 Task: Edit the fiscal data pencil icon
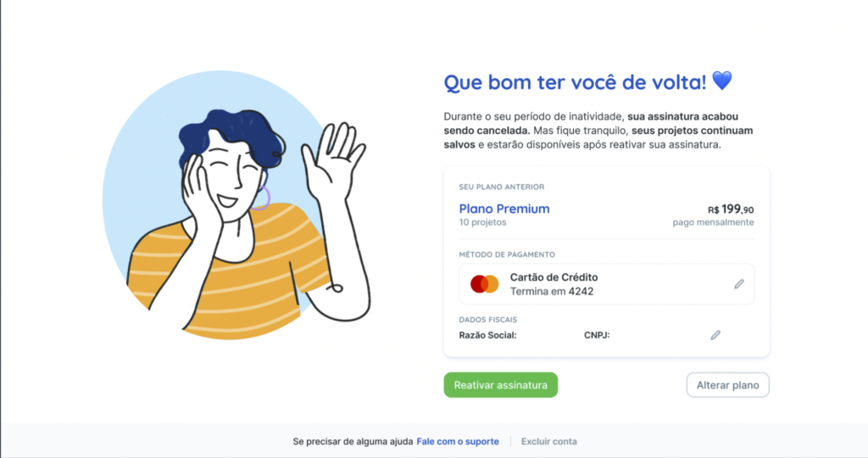pyautogui.click(x=715, y=335)
